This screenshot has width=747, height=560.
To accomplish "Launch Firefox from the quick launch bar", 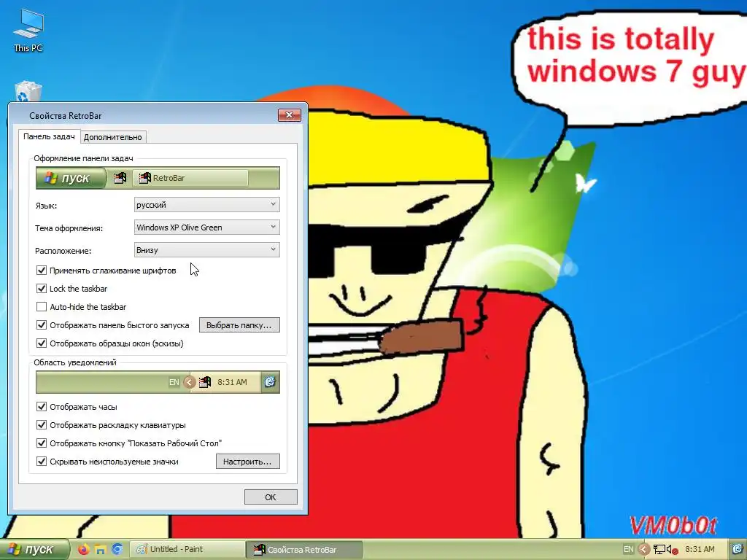I will pos(83,550).
